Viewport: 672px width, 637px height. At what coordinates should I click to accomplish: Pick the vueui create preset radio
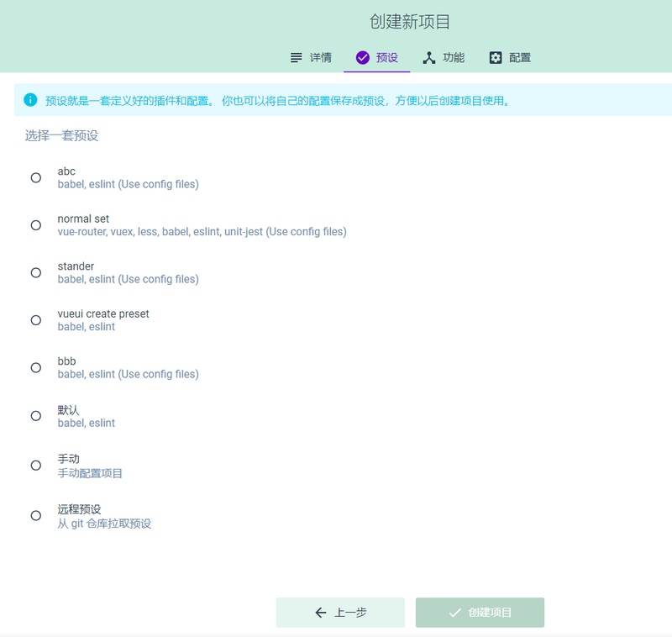36,320
